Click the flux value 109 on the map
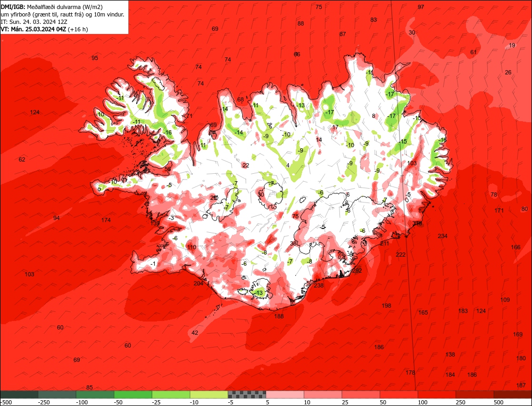 [x=505, y=300]
